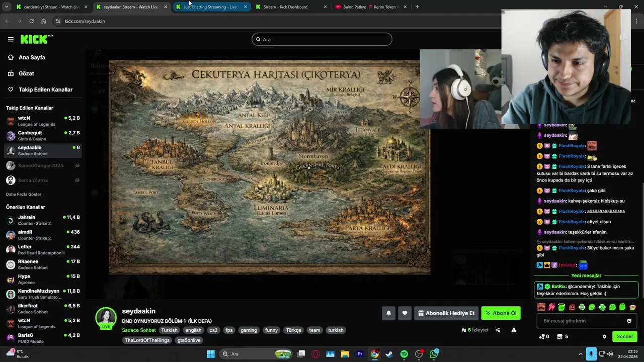The width and height of the screenshot is (644, 362).
Task: Open WhatsApp from the taskbar
Action: [434, 354]
